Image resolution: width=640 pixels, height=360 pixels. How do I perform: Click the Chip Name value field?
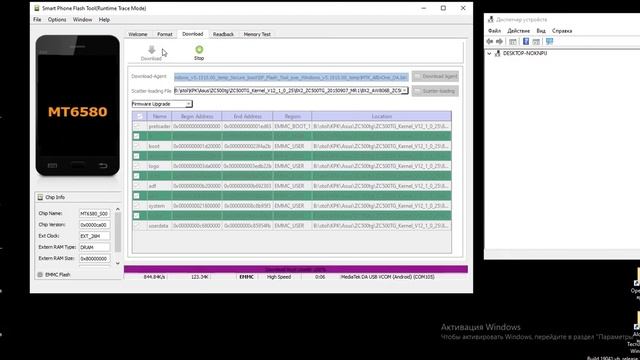pos(94,213)
